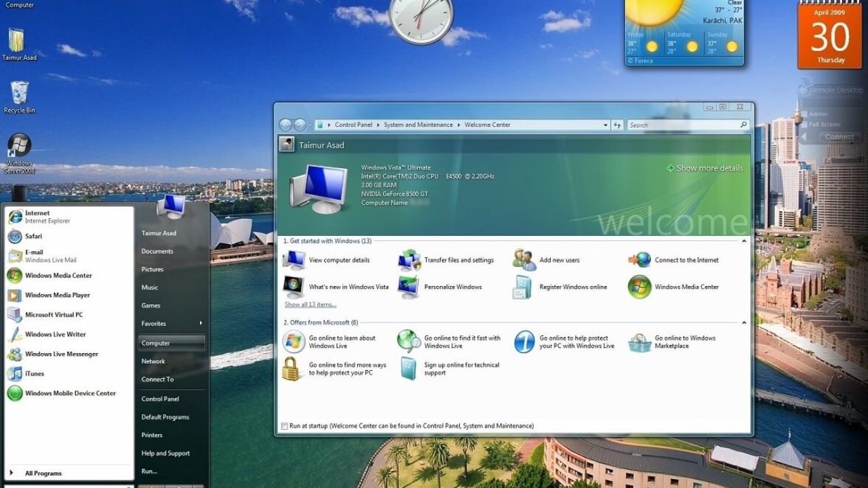Select Go online to learn about Windows Live
868x488 pixels.
pyautogui.click(x=330, y=342)
